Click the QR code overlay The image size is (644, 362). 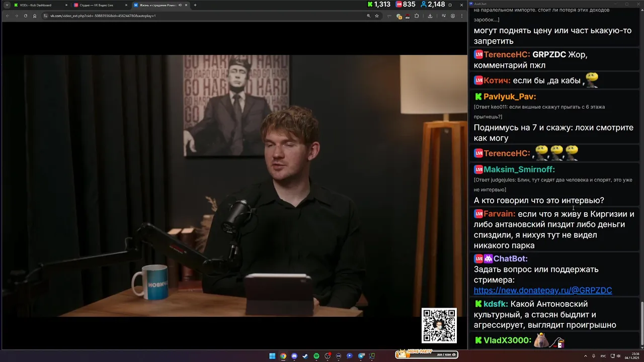pyautogui.click(x=439, y=325)
